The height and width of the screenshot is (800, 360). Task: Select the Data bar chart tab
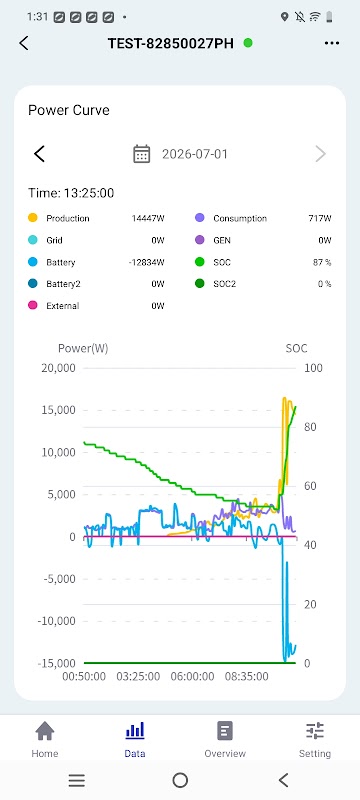coord(135,731)
